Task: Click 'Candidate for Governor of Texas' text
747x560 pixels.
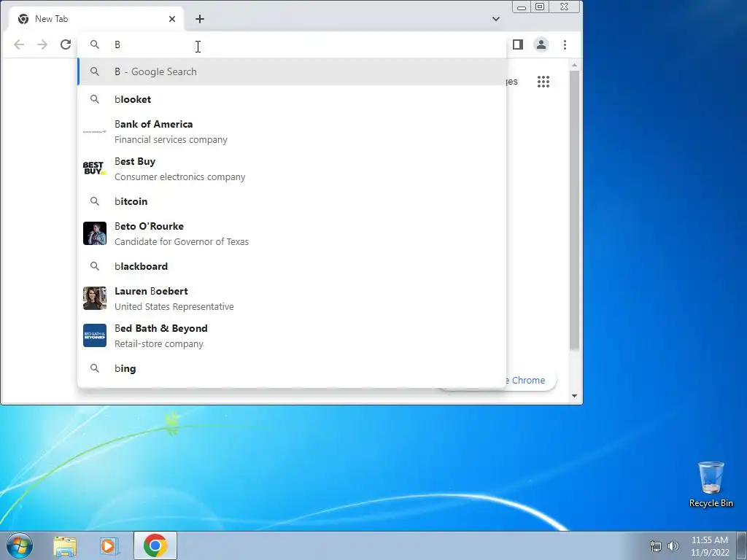Action: [182, 241]
